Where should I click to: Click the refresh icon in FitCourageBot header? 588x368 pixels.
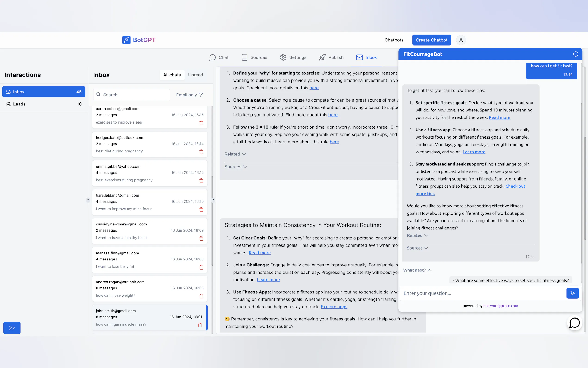tap(575, 54)
